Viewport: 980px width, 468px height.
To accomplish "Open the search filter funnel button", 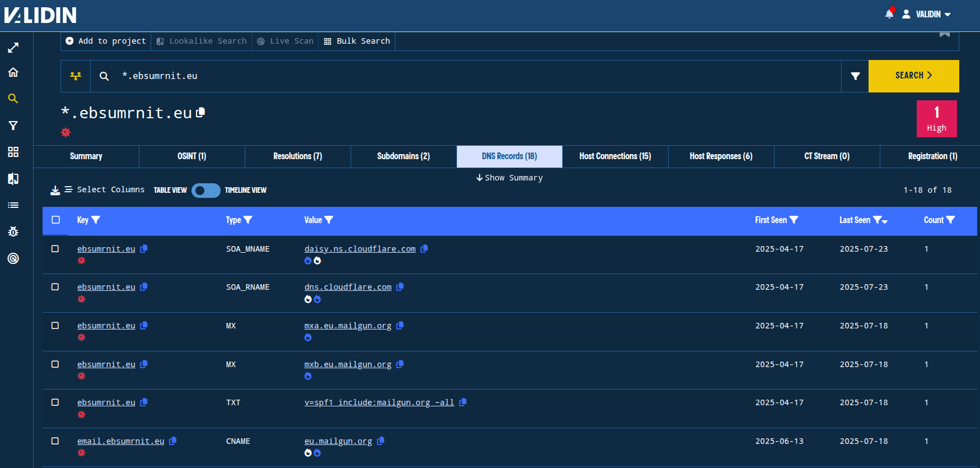I will [855, 76].
